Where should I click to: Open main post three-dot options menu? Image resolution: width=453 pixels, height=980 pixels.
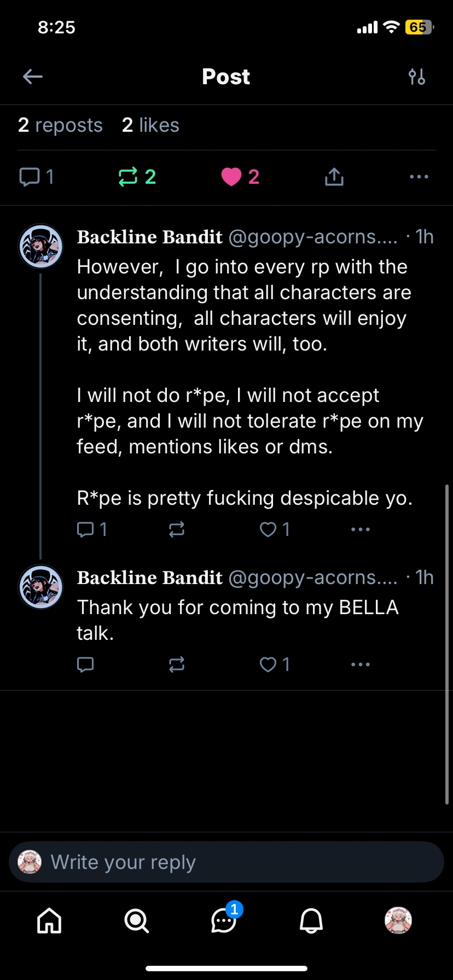click(419, 177)
